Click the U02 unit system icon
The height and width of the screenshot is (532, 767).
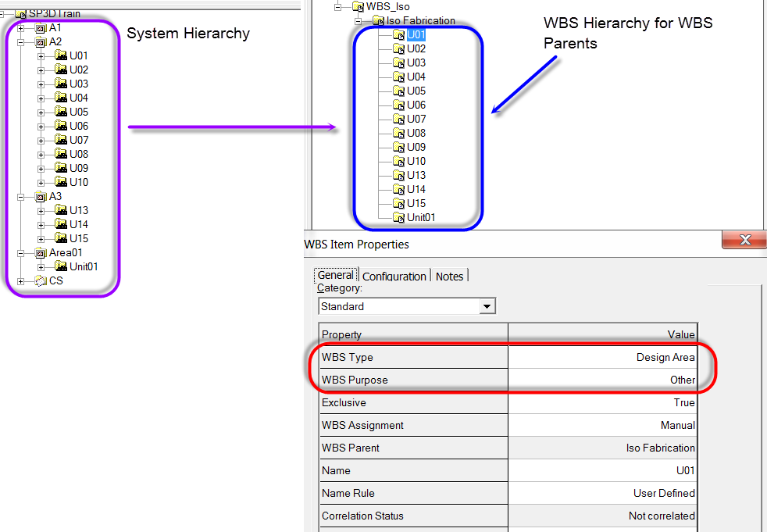click(61, 70)
